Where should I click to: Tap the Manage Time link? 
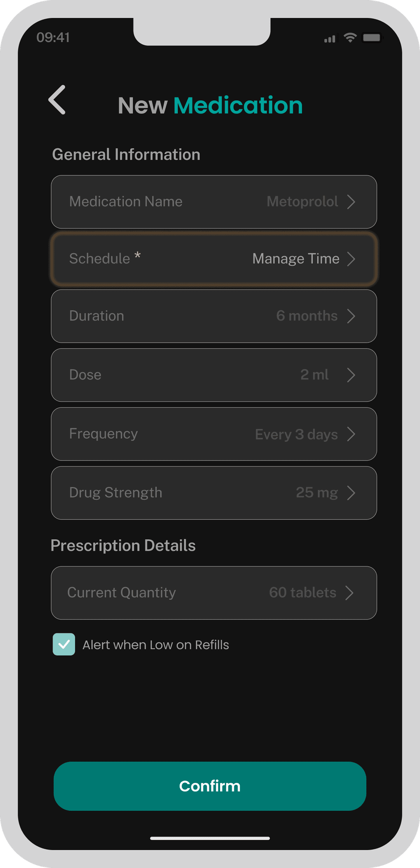click(x=296, y=259)
